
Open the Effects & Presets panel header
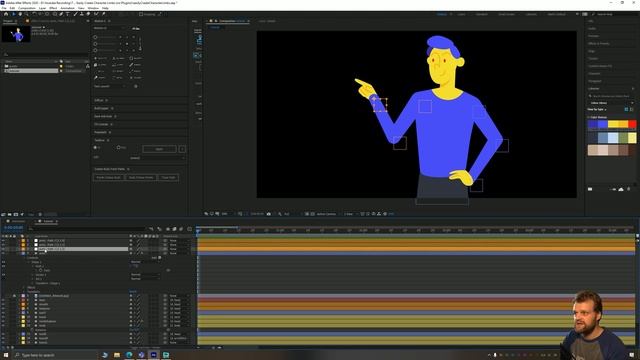[599, 43]
